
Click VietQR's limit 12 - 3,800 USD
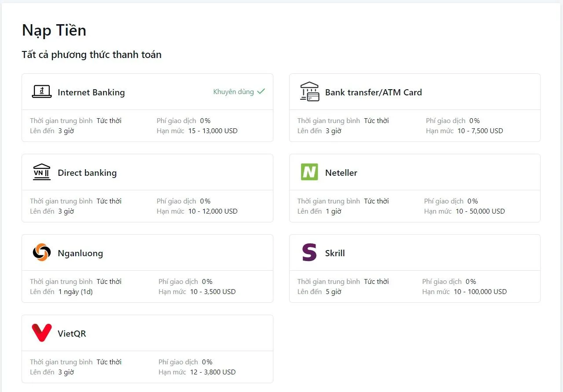click(212, 372)
